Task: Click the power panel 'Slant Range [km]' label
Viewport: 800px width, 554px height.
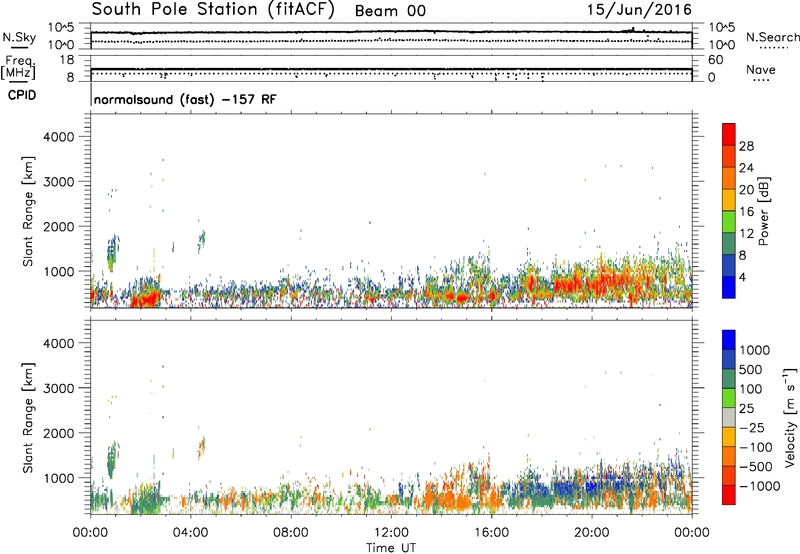Action: tap(28, 211)
